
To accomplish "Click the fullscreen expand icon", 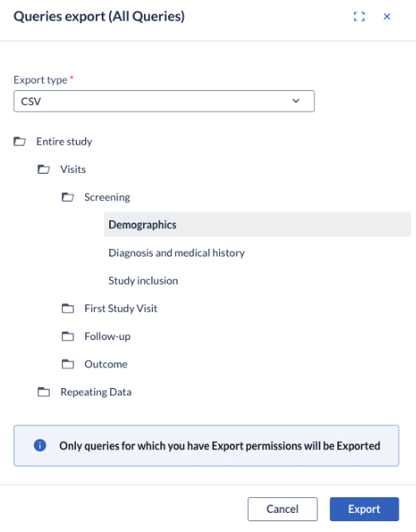I will (x=359, y=17).
